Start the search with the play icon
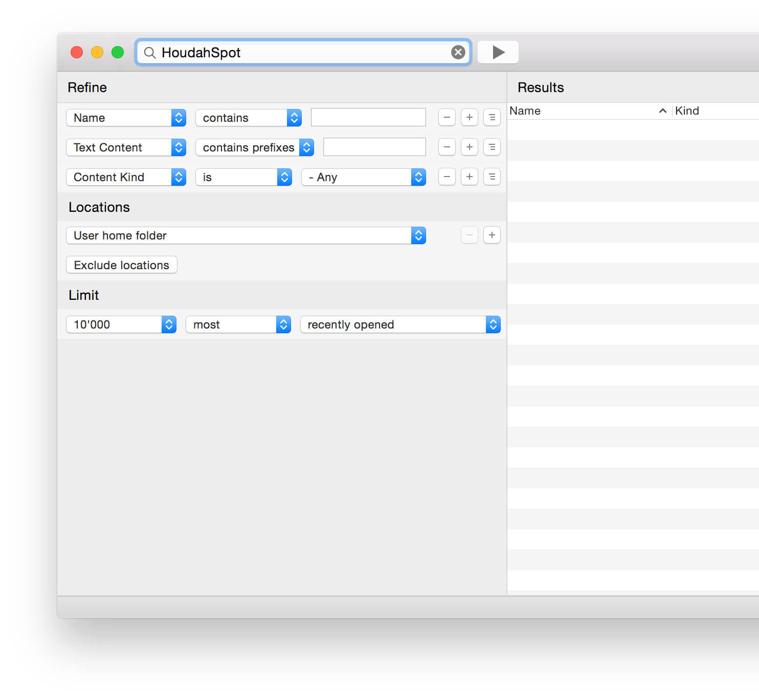This screenshot has width=759, height=700. click(497, 52)
